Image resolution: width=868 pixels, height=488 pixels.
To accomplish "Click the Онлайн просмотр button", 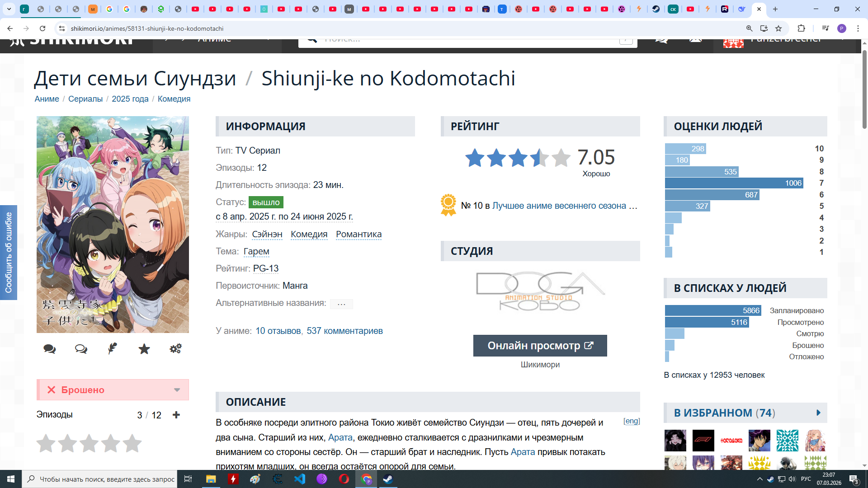I will pyautogui.click(x=540, y=346).
